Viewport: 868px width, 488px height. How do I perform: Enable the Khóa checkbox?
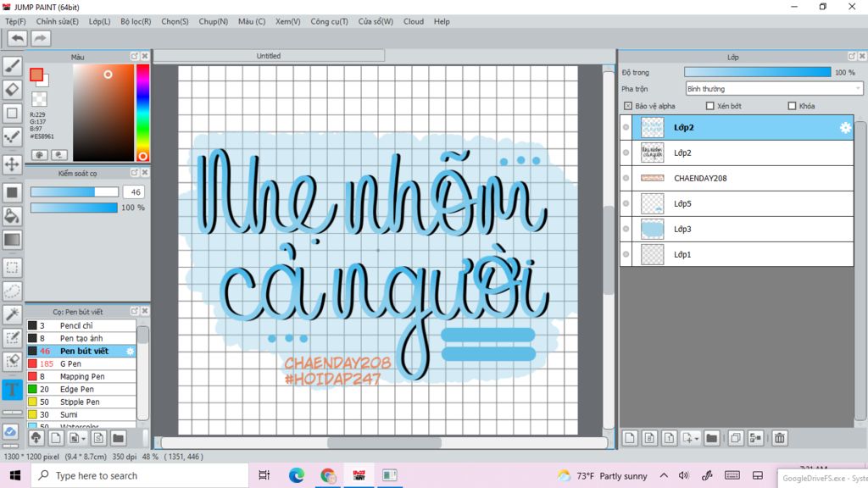pyautogui.click(x=792, y=106)
